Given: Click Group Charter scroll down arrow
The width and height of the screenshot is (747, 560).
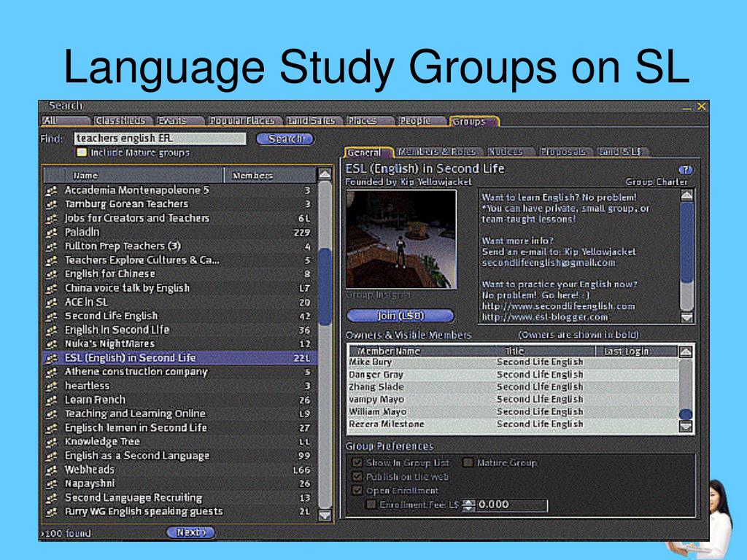Looking at the screenshot, I should click(x=686, y=317).
